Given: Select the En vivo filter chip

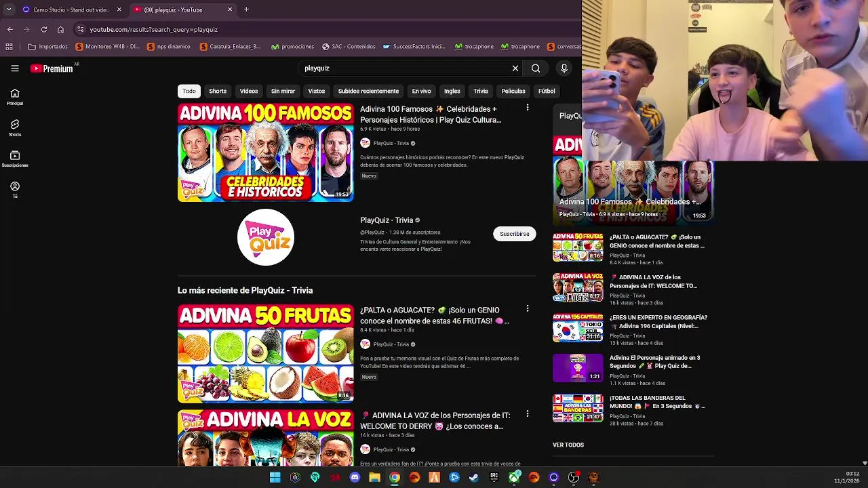Looking at the screenshot, I should [421, 91].
